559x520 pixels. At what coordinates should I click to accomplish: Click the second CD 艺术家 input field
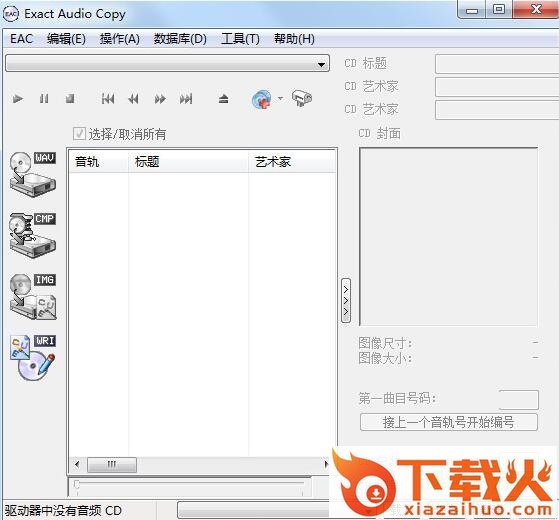coord(497,110)
